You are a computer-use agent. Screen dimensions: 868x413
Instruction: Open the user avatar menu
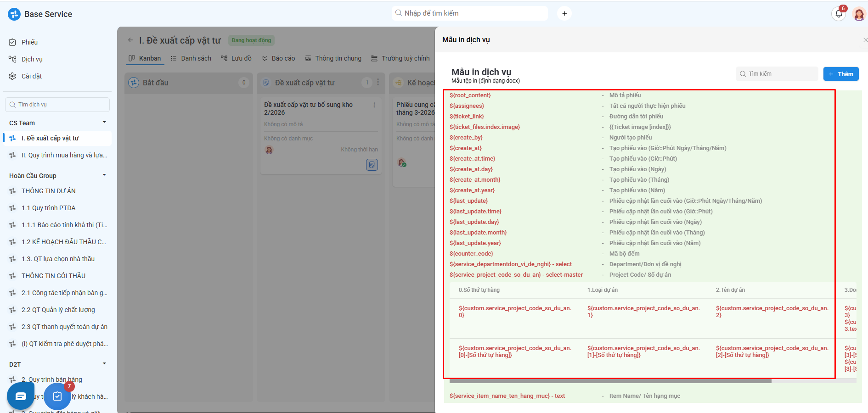pos(858,14)
